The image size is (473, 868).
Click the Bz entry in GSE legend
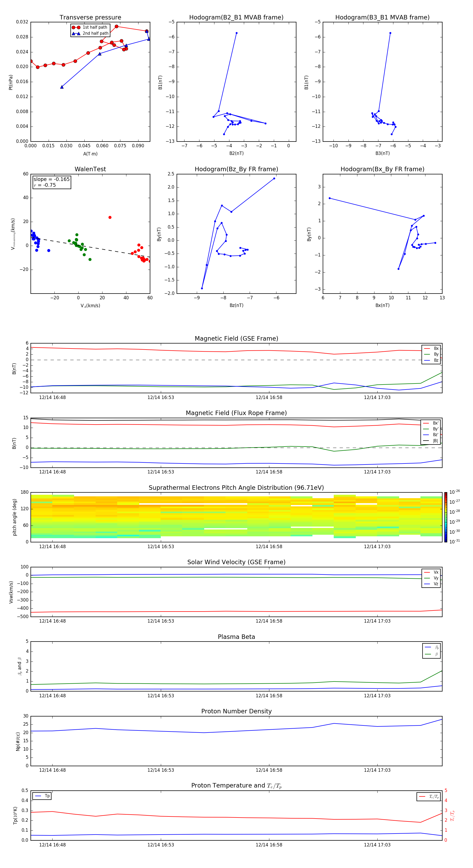[431, 360]
